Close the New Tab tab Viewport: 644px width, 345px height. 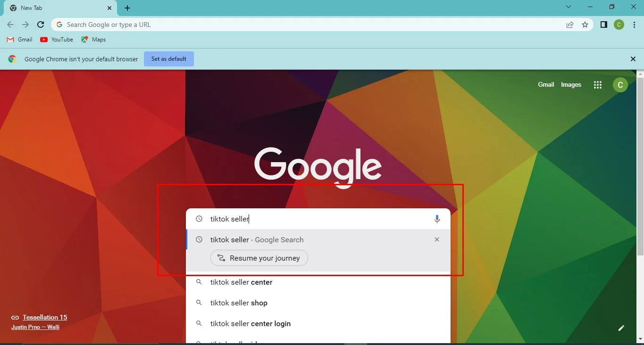109,8
